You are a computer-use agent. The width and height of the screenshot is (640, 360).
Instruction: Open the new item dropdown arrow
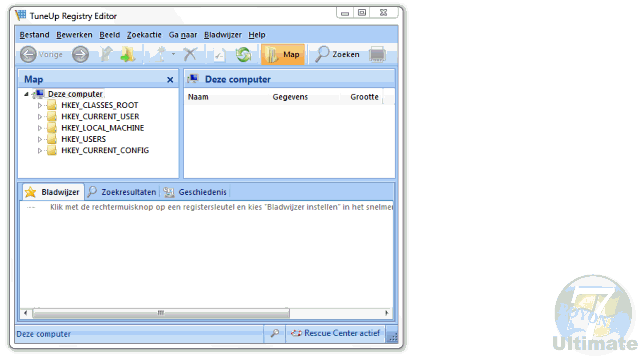coord(173,54)
